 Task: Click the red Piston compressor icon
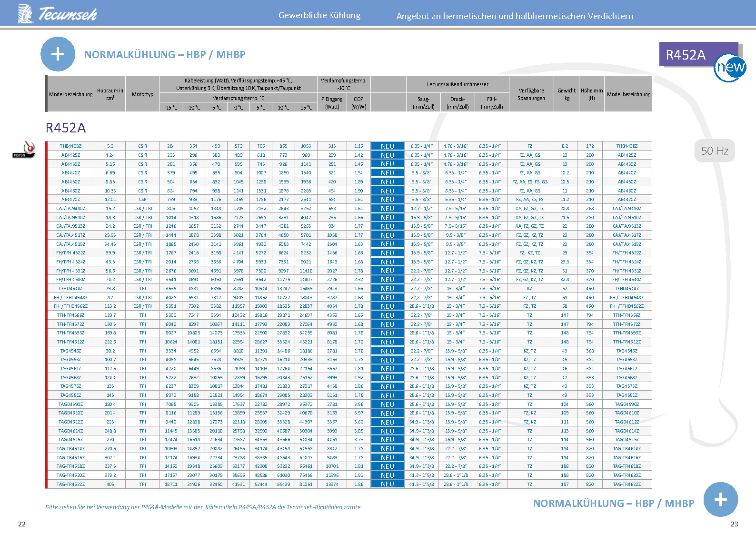coord(24,150)
